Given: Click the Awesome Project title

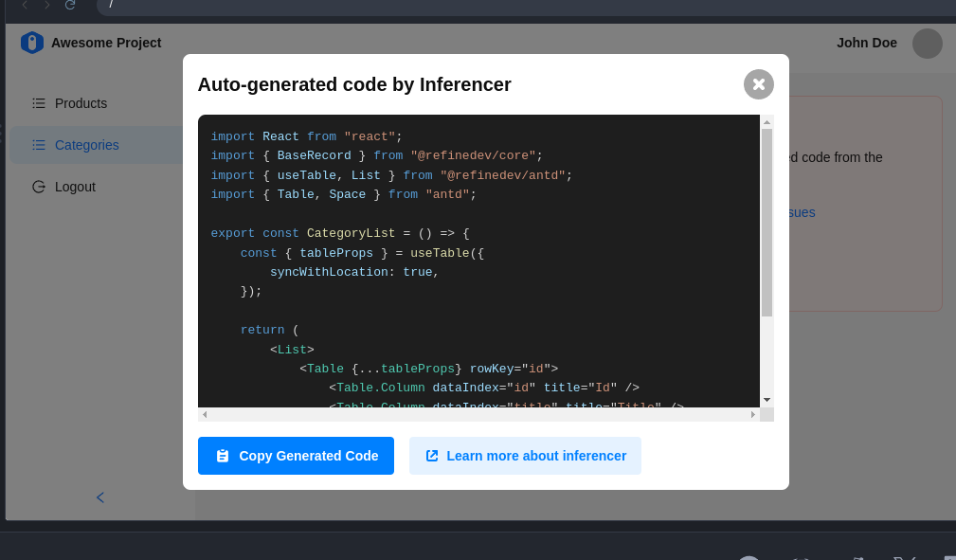Looking at the screenshot, I should (x=106, y=43).
